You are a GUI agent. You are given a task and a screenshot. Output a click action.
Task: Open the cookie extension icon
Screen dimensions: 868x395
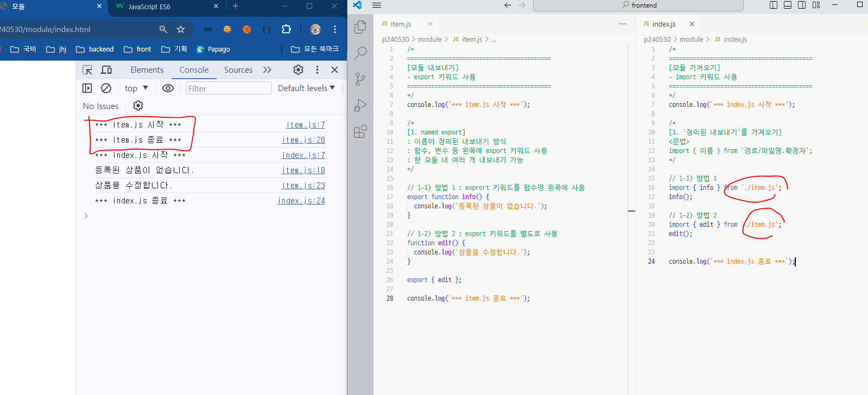coord(227,29)
